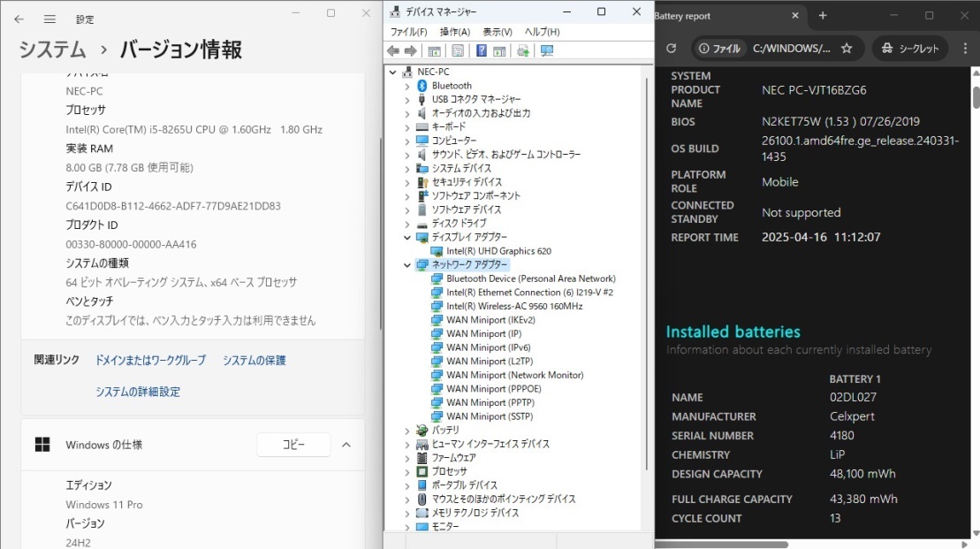Click the コピー button under Windows の仕様
This screenshot has width=980, height=549.
tap(293, 445)
